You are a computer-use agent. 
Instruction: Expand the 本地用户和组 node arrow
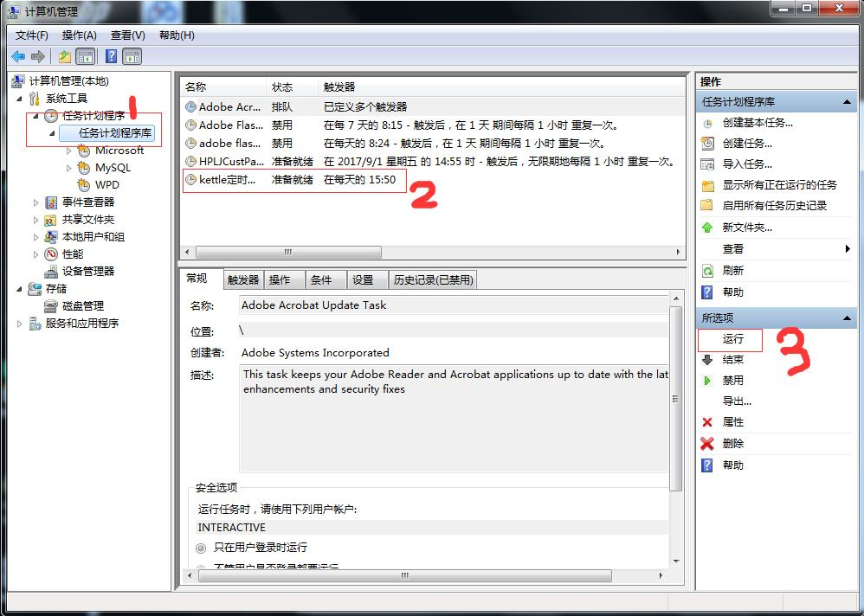point(35,237)
